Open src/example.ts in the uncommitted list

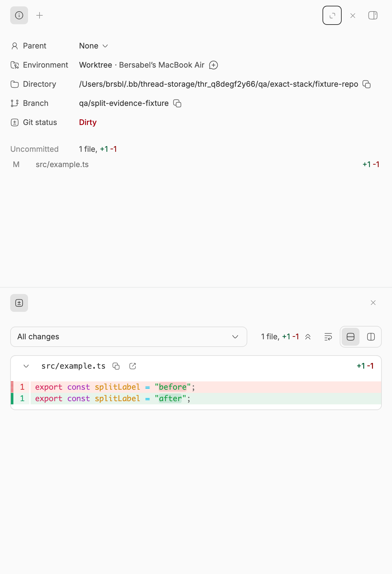196,165
